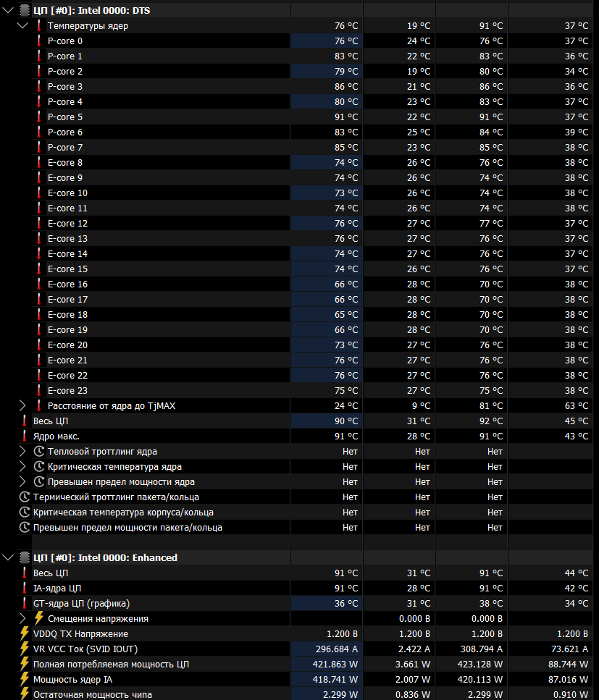Screen dimensions: 599x700
Task: Click the 36 °C GT cores current value
Action: click(x=346, y=603)
